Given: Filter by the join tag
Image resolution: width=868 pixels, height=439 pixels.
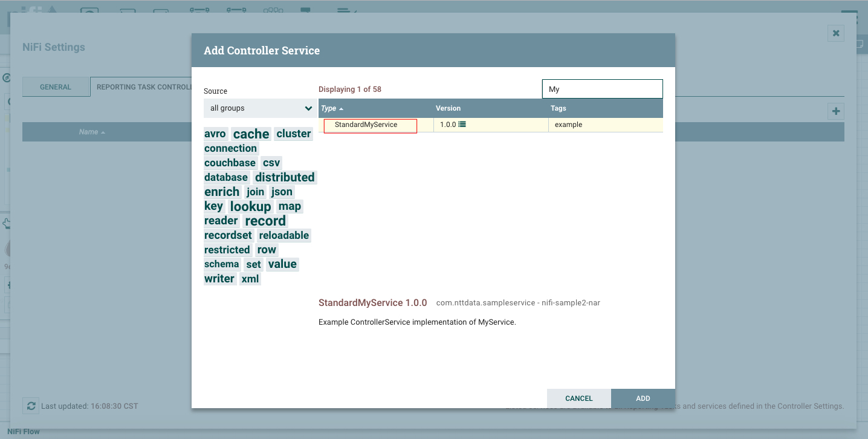Looking at the screenshot, I should click(255, 192).
